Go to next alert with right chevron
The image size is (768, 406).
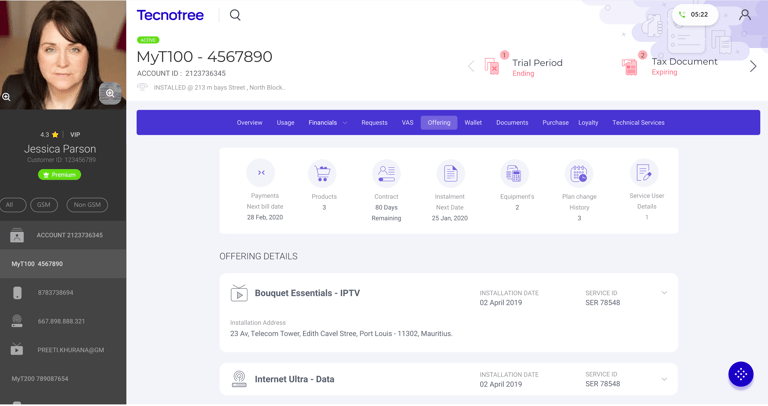click(x=753, y=66)
